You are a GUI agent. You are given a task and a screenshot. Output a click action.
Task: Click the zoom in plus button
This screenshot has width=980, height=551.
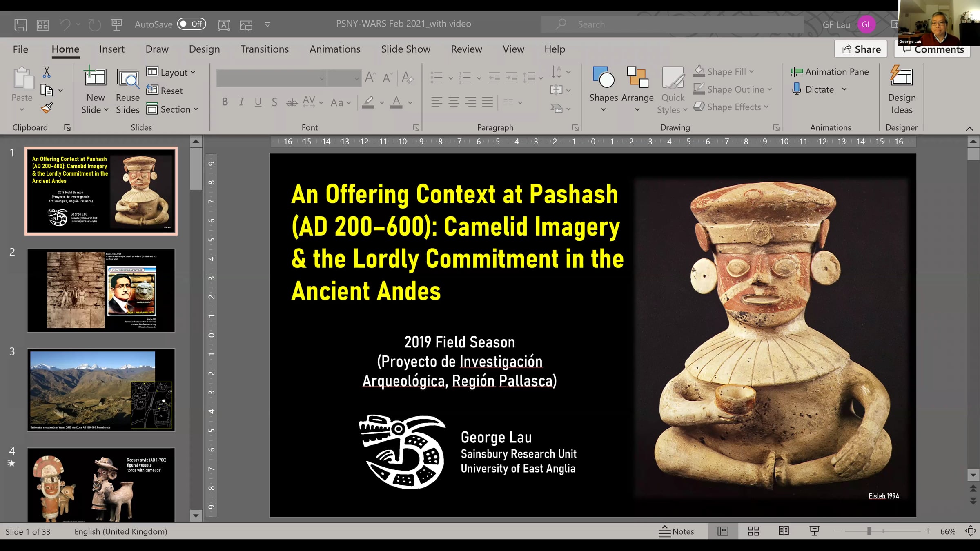[x=928, y=531]
